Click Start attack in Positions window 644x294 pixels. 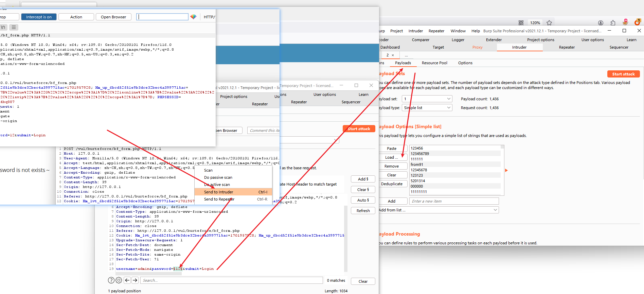pos(359,129)
